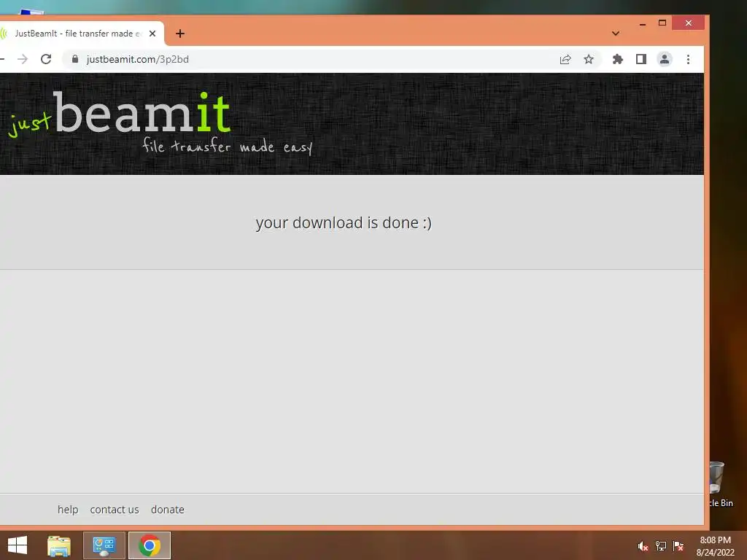The image size is (747, 560).
Task: Select the JustBeamIt tab
Action: (79, 34)
